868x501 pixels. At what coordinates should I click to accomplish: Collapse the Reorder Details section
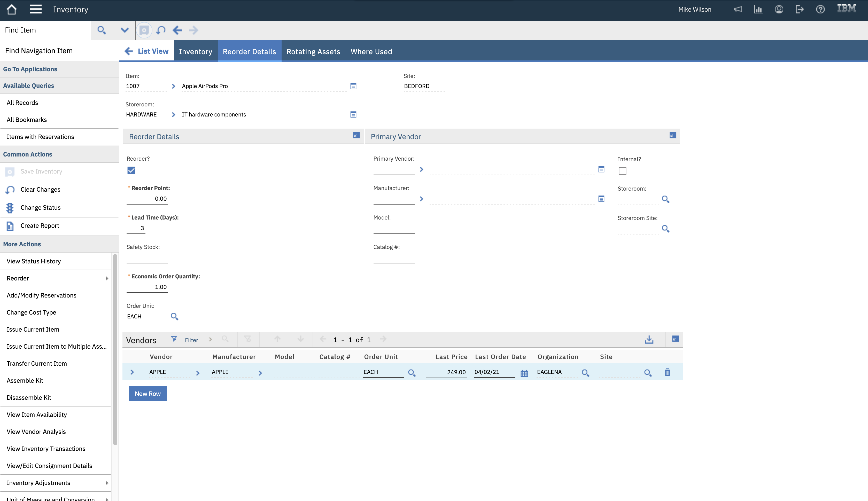click(x=356, y=135)
